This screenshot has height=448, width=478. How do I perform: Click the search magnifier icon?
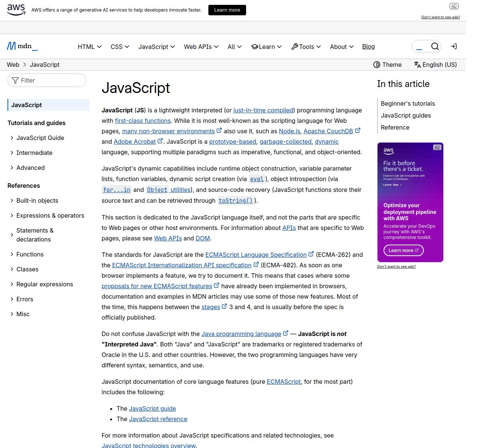[x=435, y=46]
